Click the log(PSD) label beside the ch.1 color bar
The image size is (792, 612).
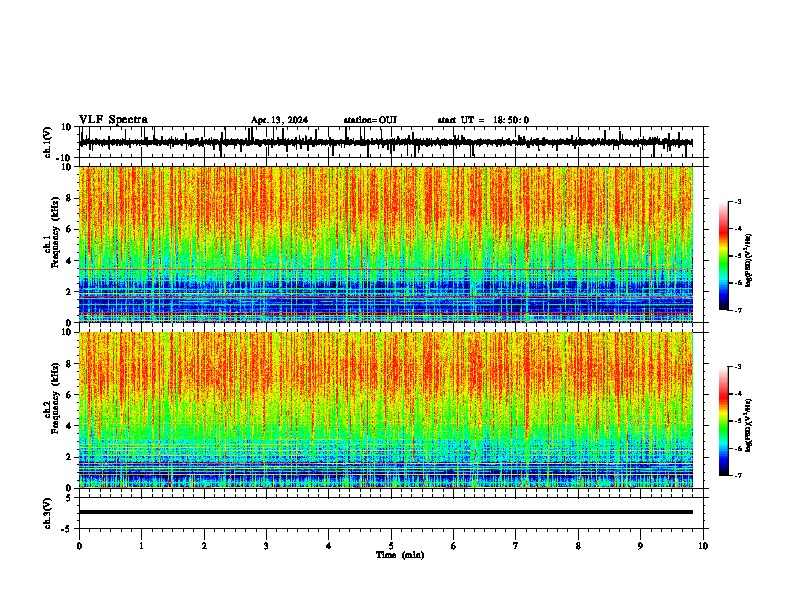pyautogui.click(x=749, y=261)
